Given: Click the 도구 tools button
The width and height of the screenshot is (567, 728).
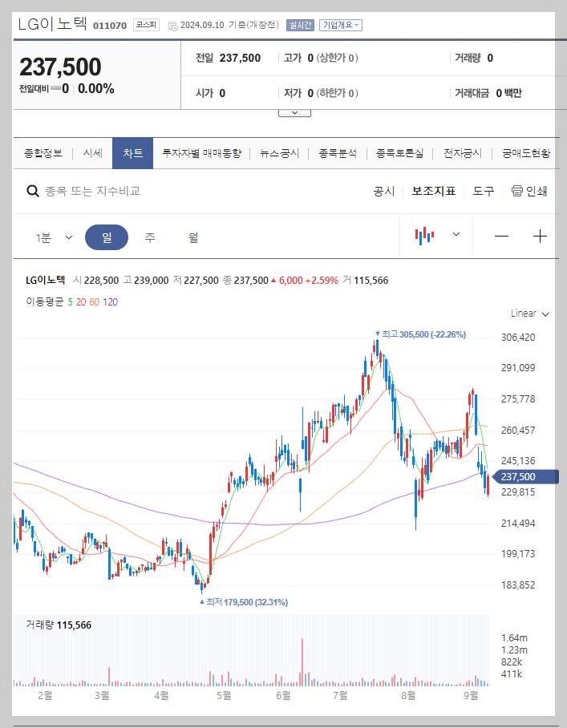Looking at the screenshot, I should pyautogui.click(x=484, y=191).
